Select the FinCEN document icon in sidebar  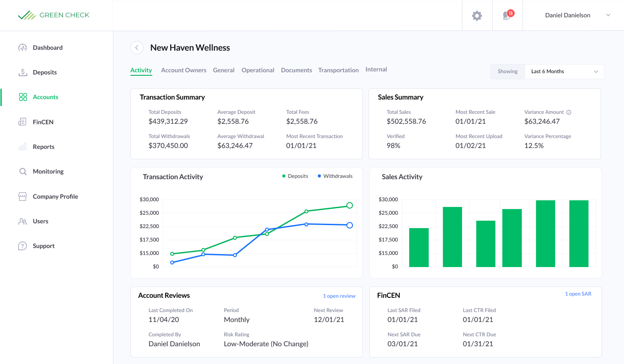click(23, 122)
